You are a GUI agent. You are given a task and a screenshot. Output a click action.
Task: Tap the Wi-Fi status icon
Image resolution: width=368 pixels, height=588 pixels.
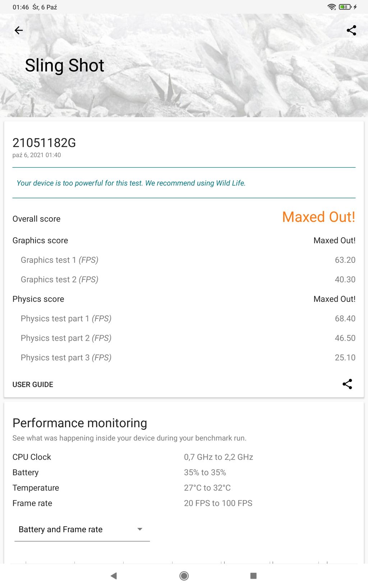[331, 7]
